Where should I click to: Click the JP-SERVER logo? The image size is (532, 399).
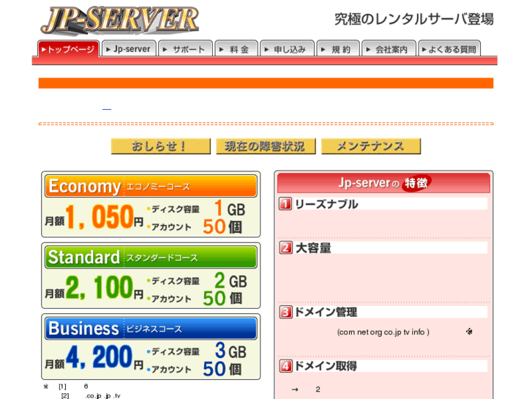(119, 20)
